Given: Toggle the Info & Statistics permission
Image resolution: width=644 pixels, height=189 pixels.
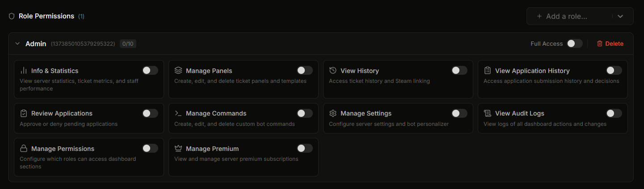Looking at the screenshot, I should point(150,70).
